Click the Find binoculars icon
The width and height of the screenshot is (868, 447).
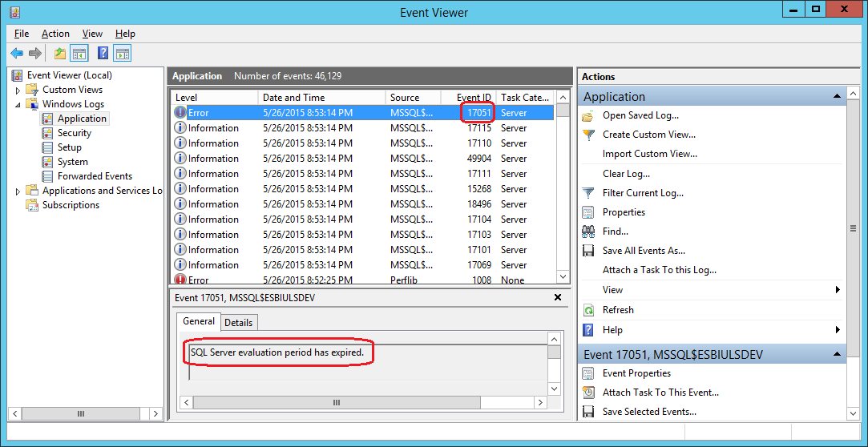click(588, 232)
